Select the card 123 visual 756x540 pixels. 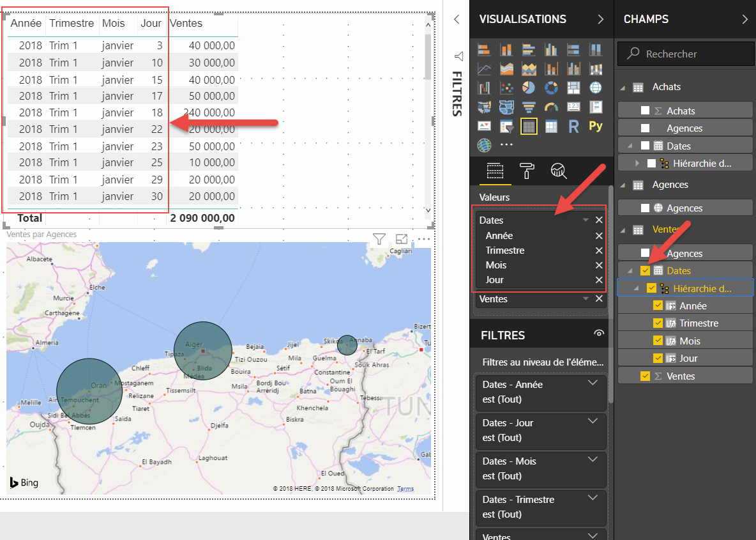(573, 107)
